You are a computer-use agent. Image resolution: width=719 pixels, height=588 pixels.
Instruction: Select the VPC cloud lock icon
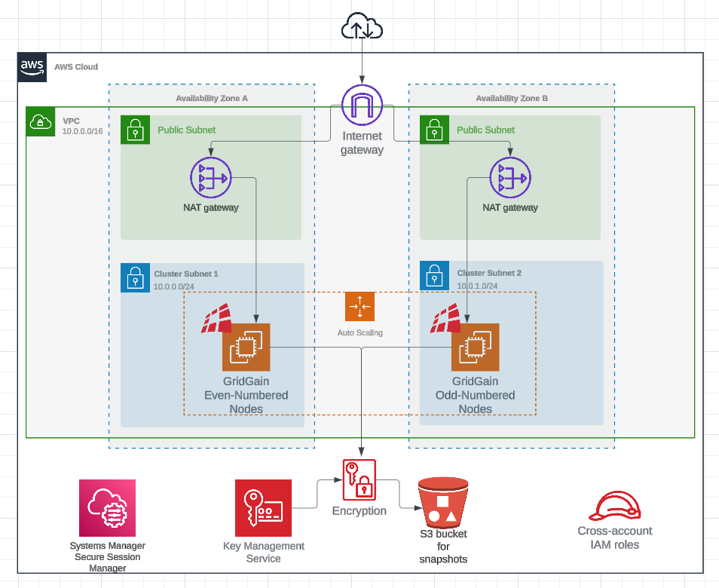(40, 121)
